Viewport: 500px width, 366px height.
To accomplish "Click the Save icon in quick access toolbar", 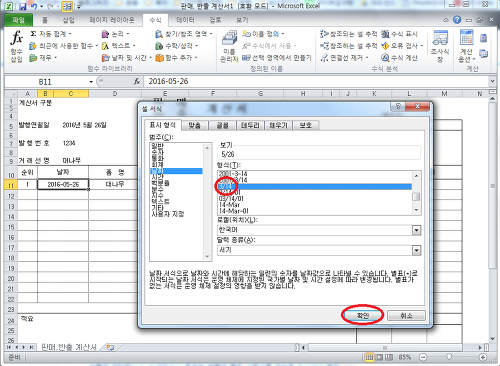I will [22, 6].
